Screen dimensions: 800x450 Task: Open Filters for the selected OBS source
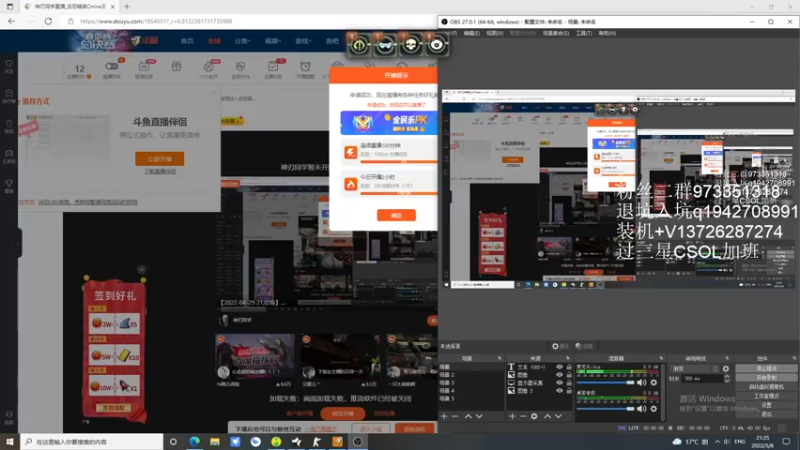coord(584,346)
